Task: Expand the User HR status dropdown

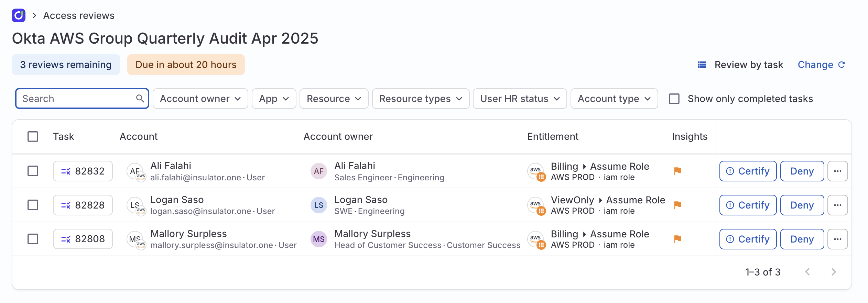Action: click(x=519, y=99)
